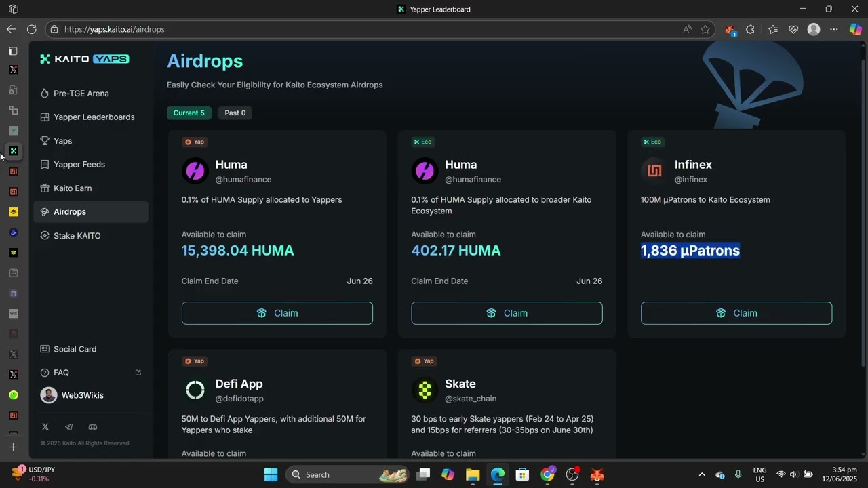Add this page to favorites
Screen dimensions: 868x488
(705, 29)
